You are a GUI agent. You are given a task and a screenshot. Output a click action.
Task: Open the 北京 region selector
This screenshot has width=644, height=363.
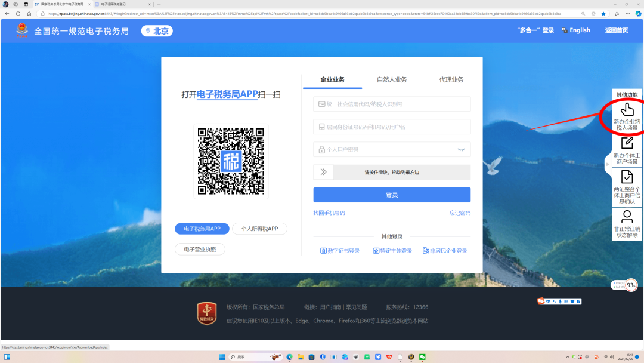click(x=157, y=31)
